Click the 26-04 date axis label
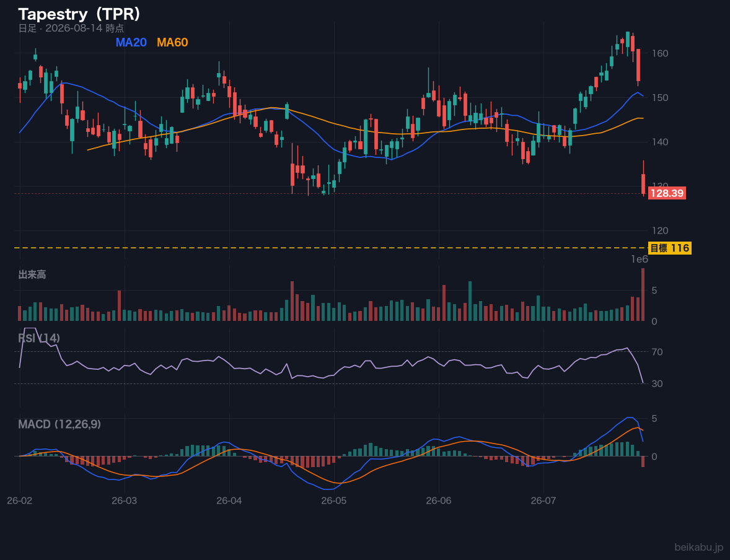Image resolution: width=730 pixels, height=560 pixels. (229, 501)
